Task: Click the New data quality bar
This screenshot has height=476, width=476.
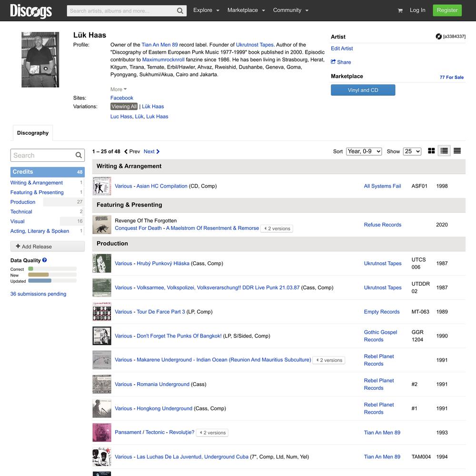Action: (x=52, y=275)
